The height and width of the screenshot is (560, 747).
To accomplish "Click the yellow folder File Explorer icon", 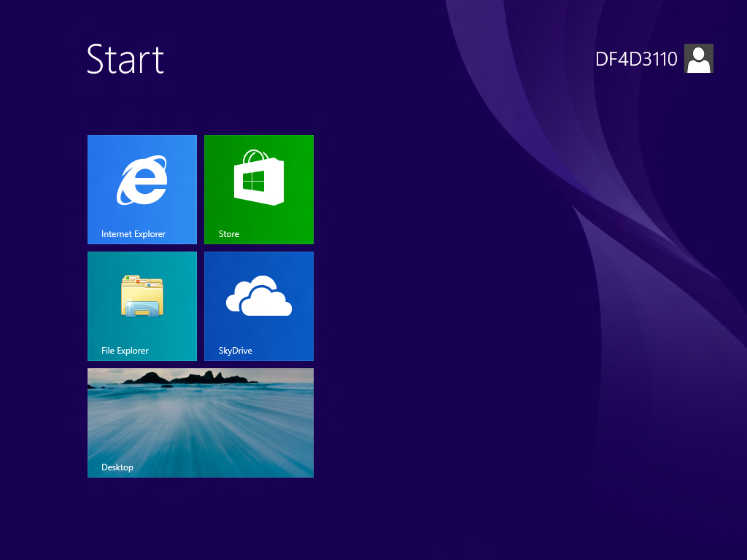I will coord(142,296).
